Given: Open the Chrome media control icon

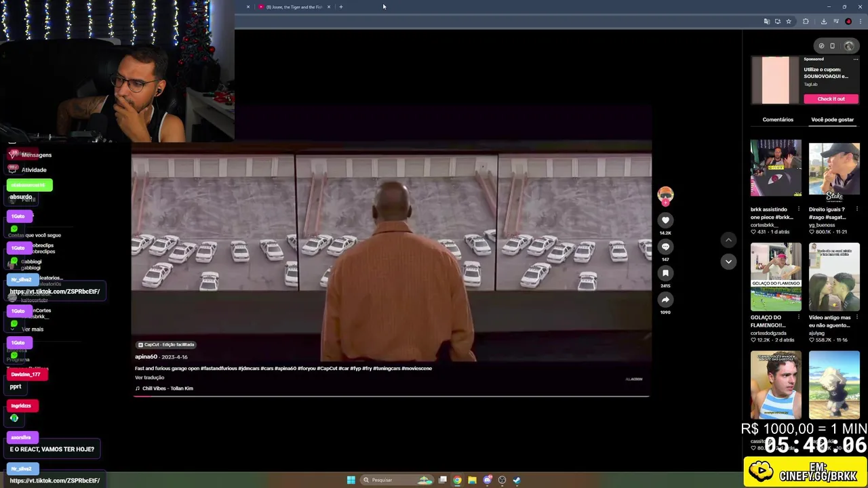Looking at the screenshot, I should click(836, 21).
